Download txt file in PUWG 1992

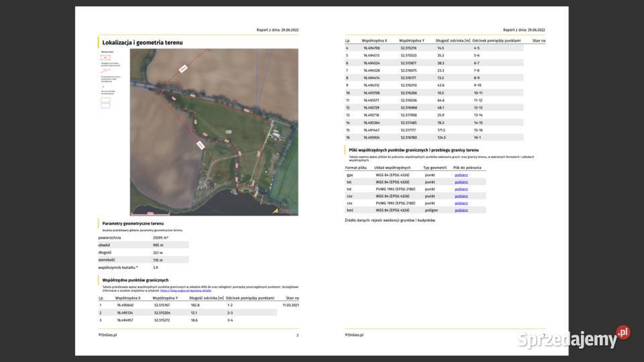[461, 189]
